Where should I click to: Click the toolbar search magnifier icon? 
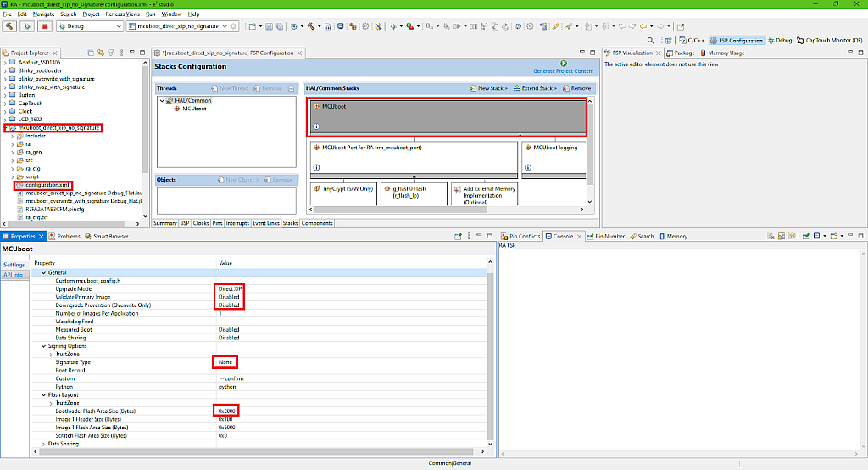(x=650, y=40)
